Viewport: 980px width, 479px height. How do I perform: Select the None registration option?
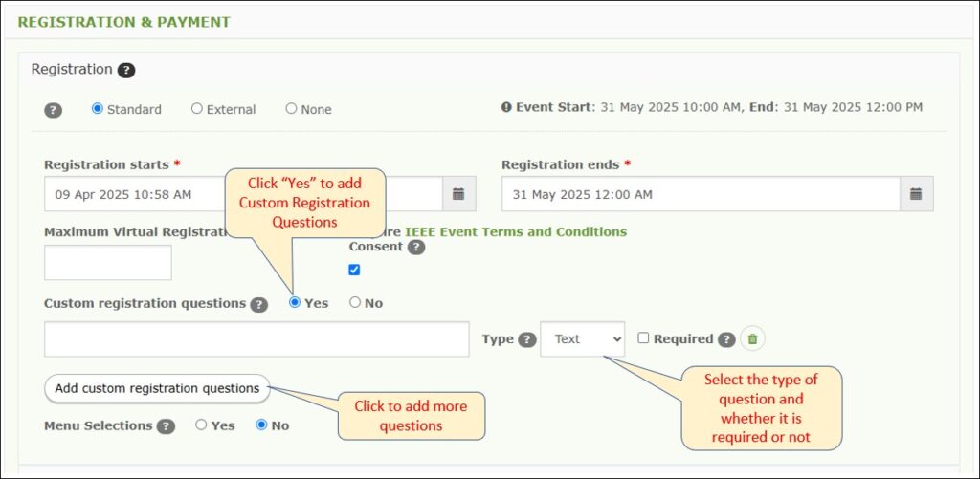point(291,109)
